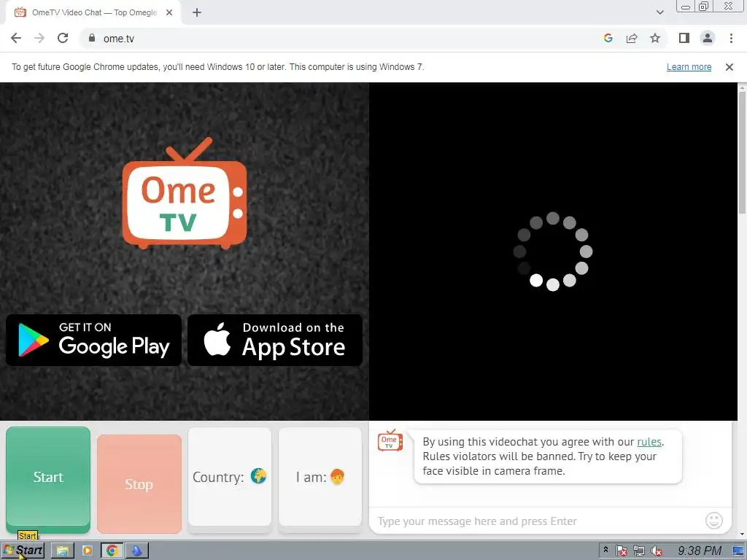This screenshot has width=747, height=560.
Task: Open the Chrome profile avatar
Action: [708, 38]
